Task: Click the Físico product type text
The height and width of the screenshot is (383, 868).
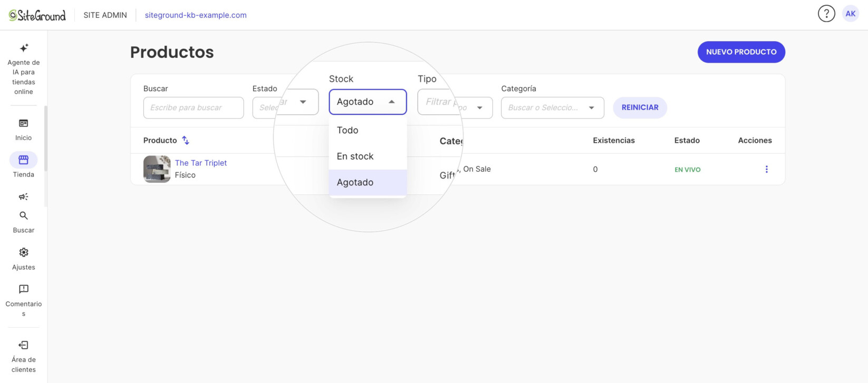Action: [185, 175]
